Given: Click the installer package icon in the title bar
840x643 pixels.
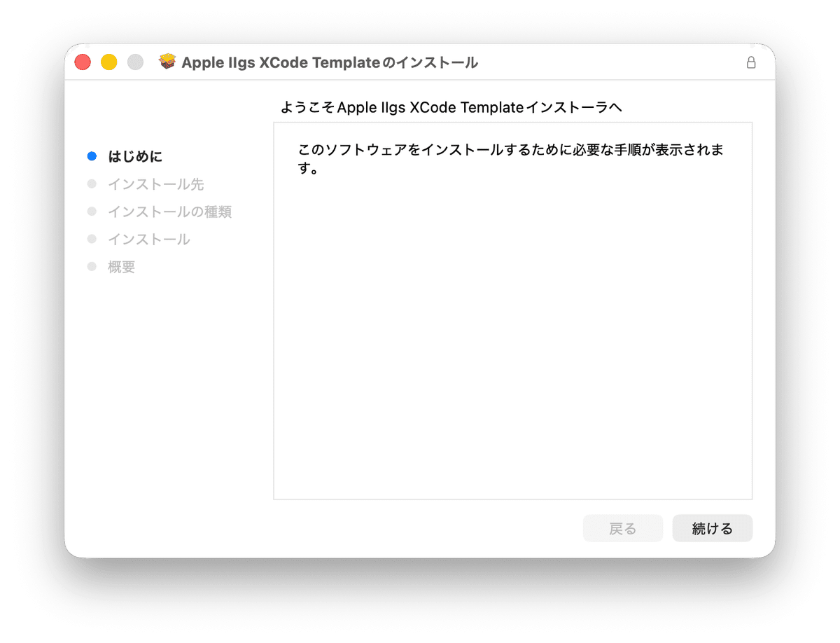Looking at the screenshot, I should click(167, 62).
